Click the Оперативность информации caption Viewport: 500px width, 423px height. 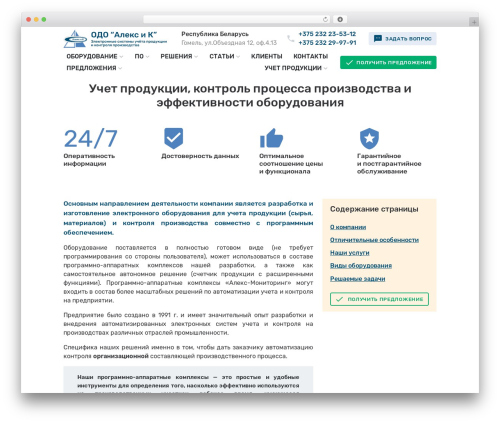[x=89, y=160]
